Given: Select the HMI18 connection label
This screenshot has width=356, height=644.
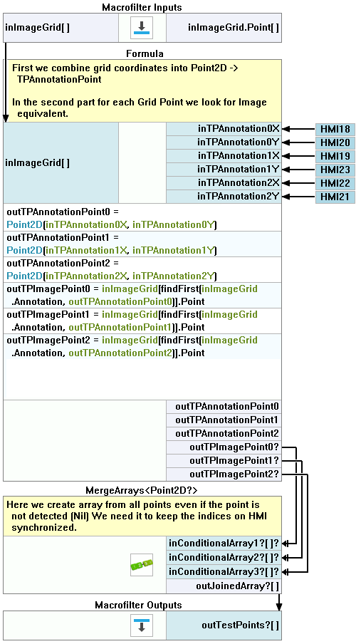Looking at the screenshot, I should [335, 129].
